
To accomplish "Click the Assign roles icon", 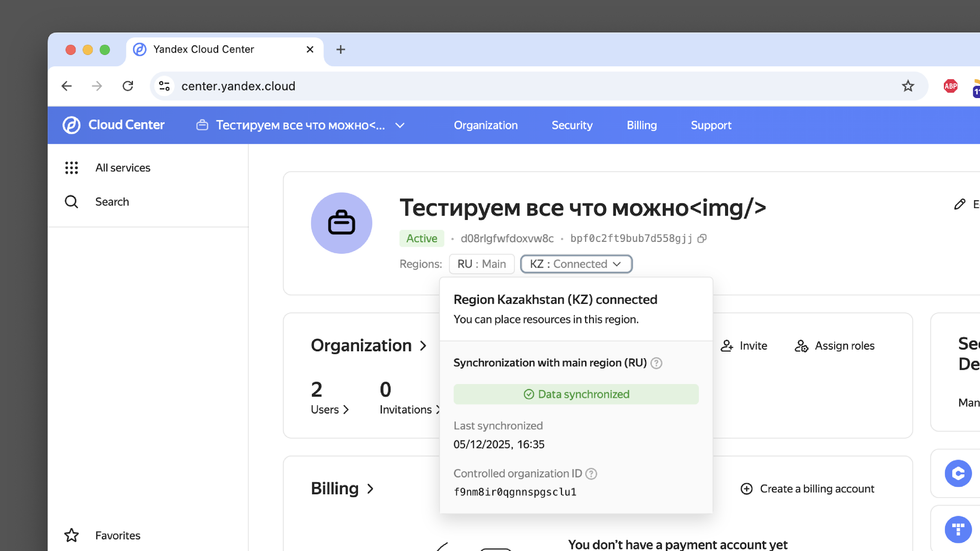I will coord(802,346).
